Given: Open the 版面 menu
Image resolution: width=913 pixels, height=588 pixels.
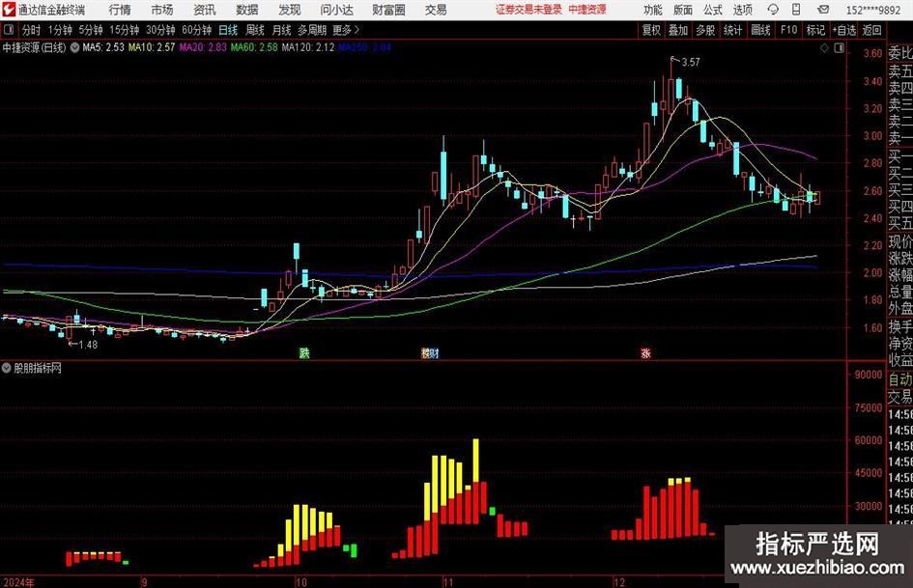Looking at the screenshot, I should pos(682,10).
